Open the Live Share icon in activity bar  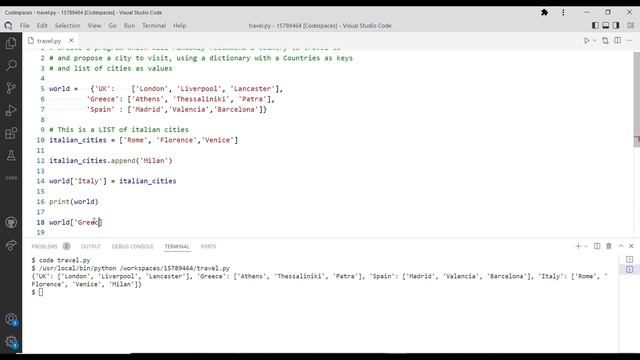(x=11, y=245)
